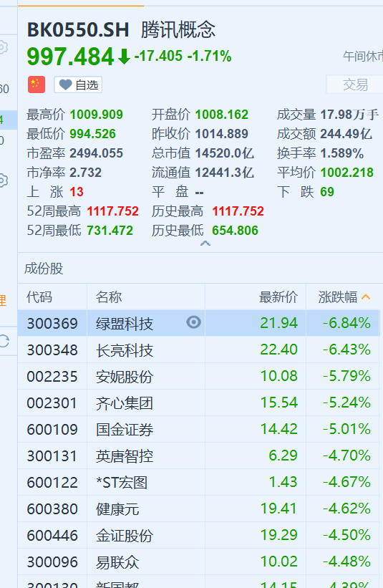Click the refresh icon on left edge
383x588 pixels.
4,341
